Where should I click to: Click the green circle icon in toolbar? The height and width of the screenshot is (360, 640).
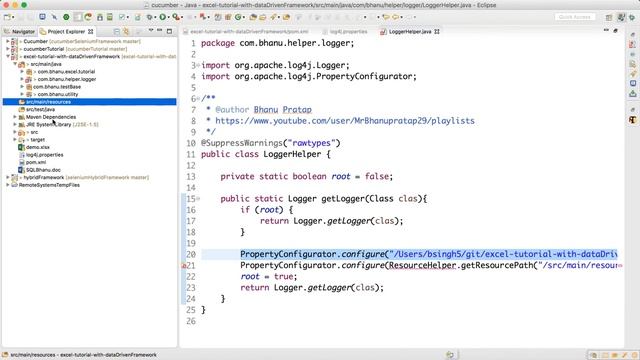pos(66,17)
